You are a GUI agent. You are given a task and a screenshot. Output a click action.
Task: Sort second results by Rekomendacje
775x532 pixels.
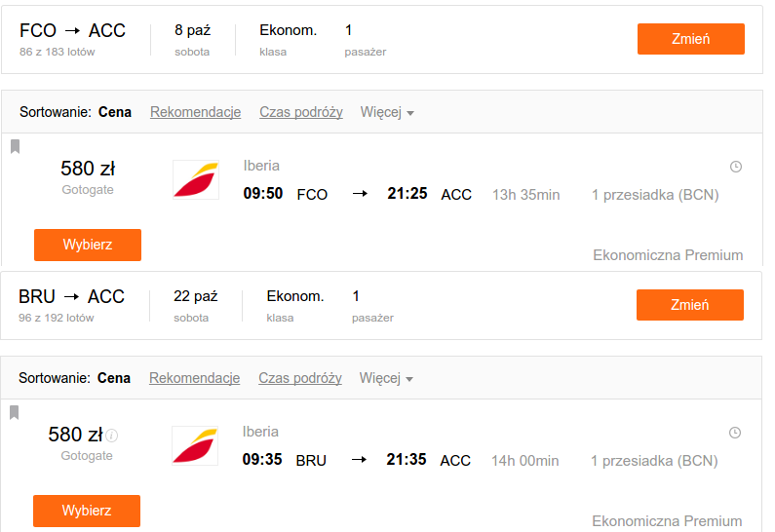[195, 378]
